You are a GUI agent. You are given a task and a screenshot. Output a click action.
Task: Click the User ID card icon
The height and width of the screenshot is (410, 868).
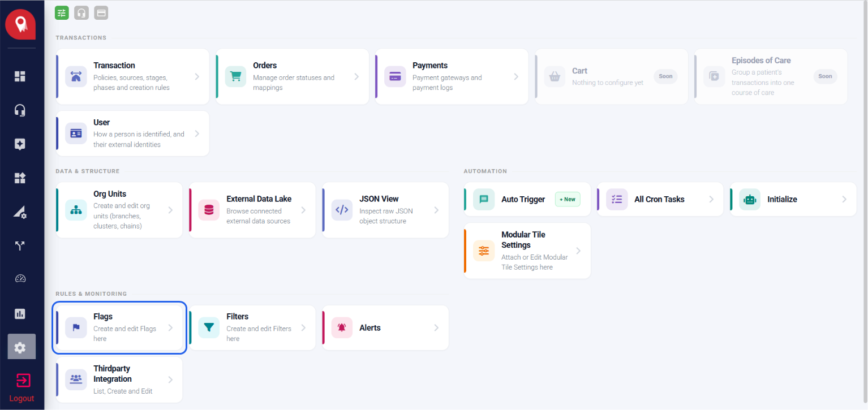coord(76,133)
